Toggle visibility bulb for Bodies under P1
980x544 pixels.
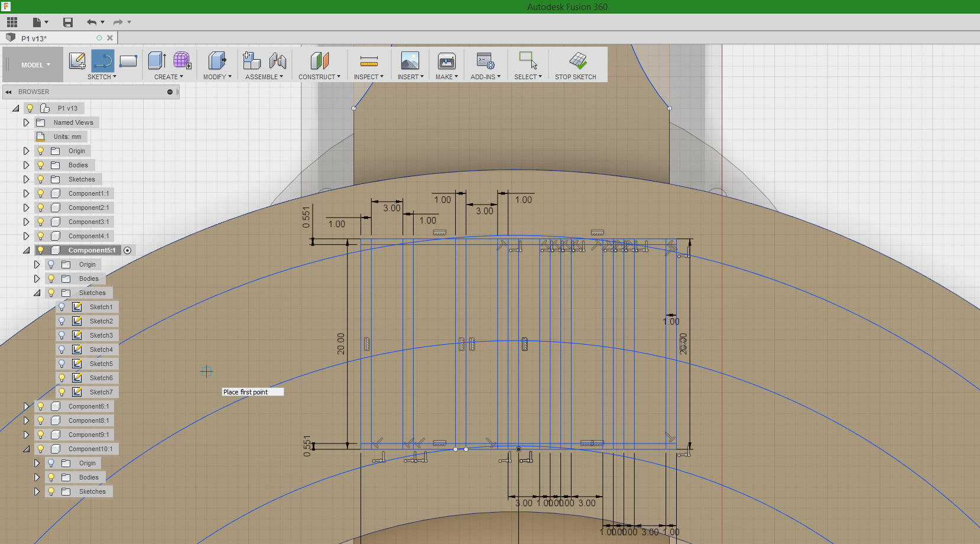click(x=40, y=165)
